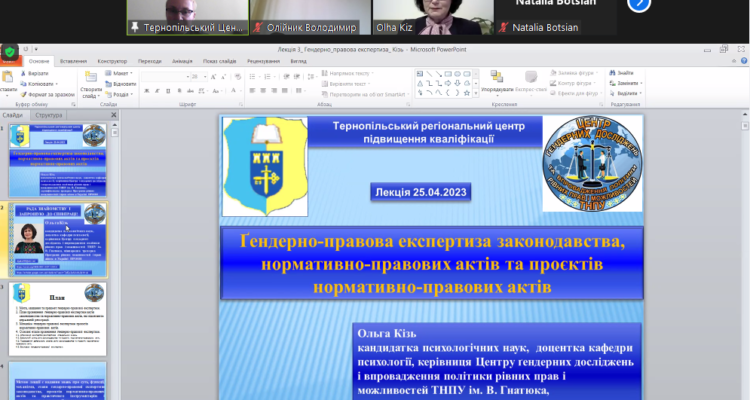Select the Oval shape in the gallery
The height and width of the screenshot is (400, 750).
click(x=458, y=74)
